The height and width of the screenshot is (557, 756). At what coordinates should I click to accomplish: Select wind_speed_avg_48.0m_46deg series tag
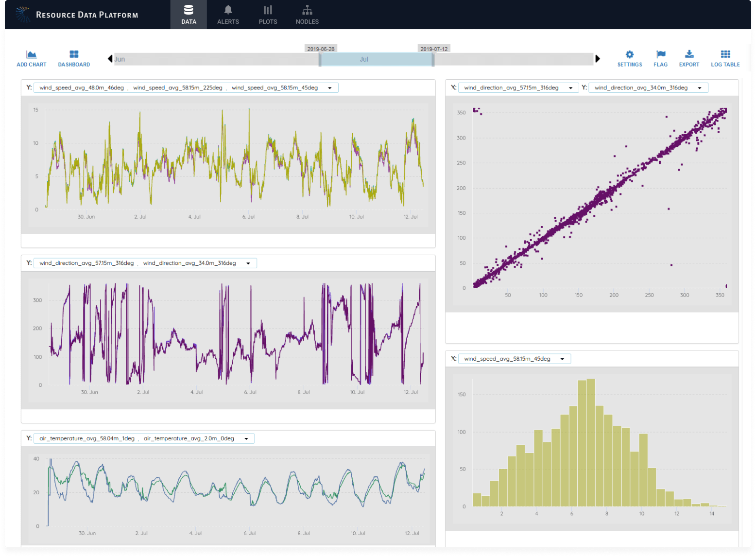(x=82, y=88)
